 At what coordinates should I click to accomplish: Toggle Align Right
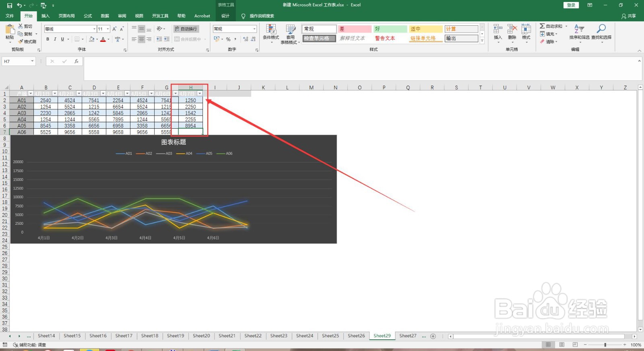(149, 39)
